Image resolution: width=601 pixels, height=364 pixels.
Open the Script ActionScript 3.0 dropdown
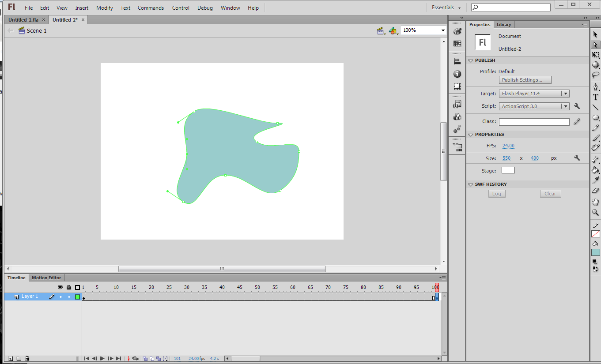(x=565, y=106)
